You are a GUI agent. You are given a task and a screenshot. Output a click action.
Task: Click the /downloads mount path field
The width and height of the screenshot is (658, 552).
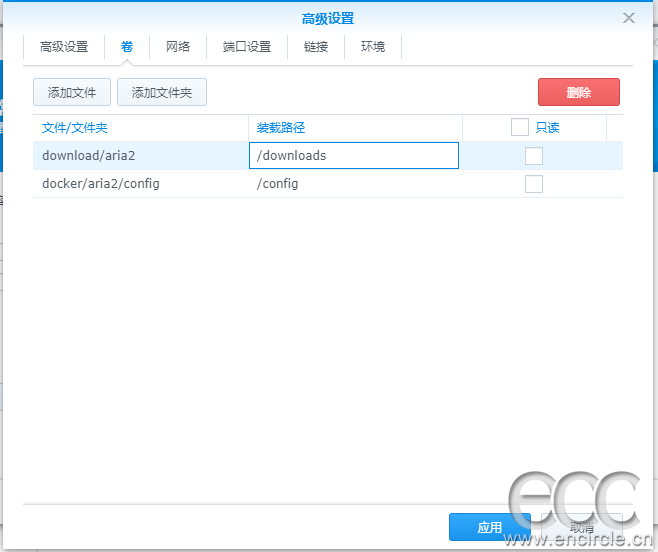coord(353,156)
